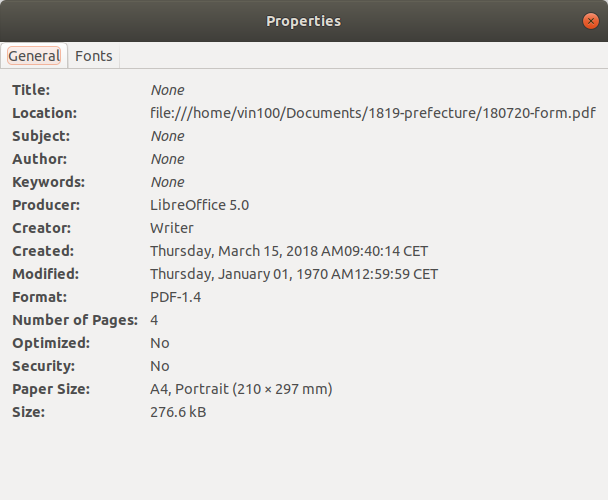The height and width of the screenshot is (500, 608).
Task: Close the Properties dialog
Action: click(590, 21)
